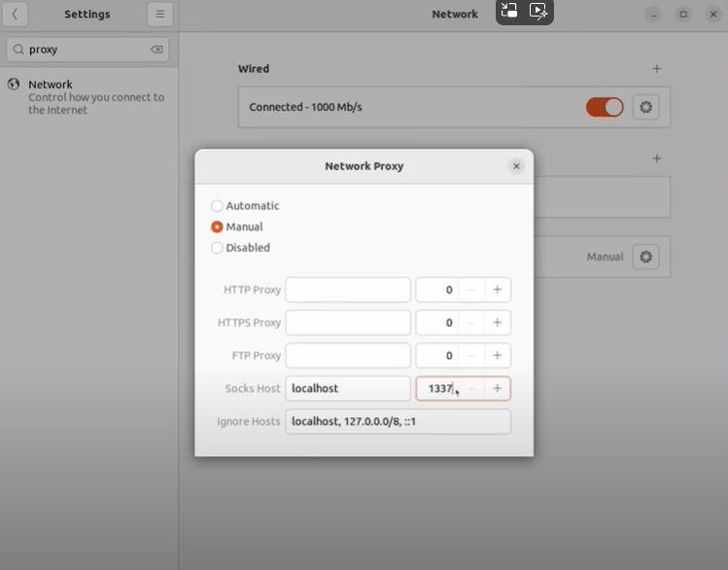Viewport: 728px width, 570px height.
Task: Click the Manual label in proxy row
Action: (605, 257)
